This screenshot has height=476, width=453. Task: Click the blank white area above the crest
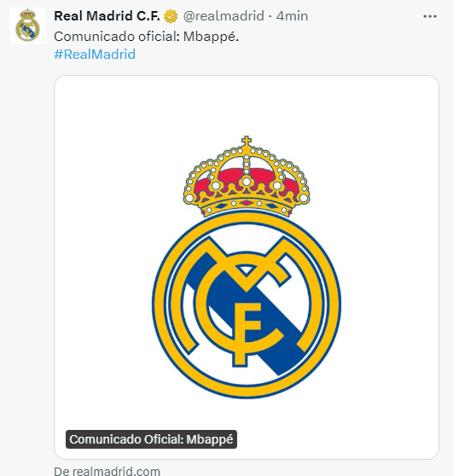pos(247,105)
